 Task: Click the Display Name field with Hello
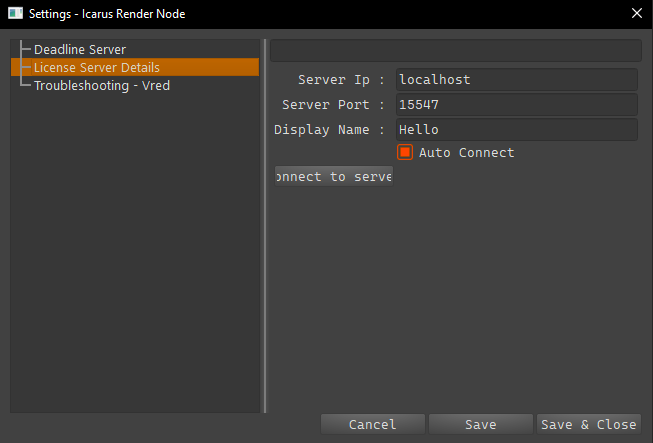(516, 129)
